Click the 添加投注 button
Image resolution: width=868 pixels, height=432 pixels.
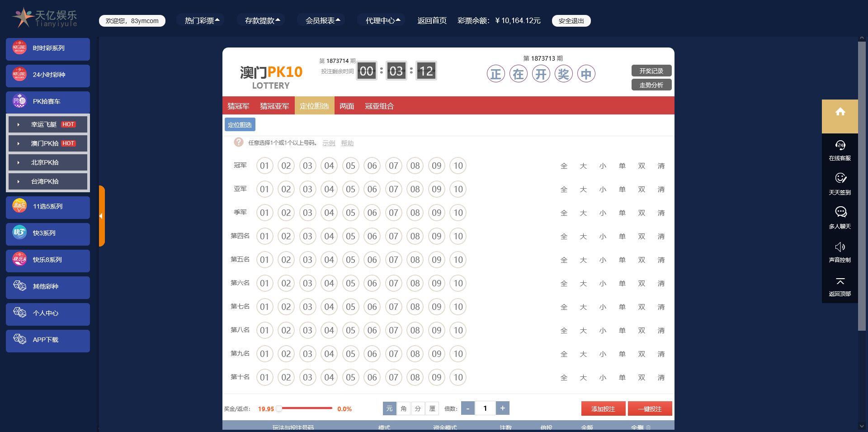pos(604,408)
